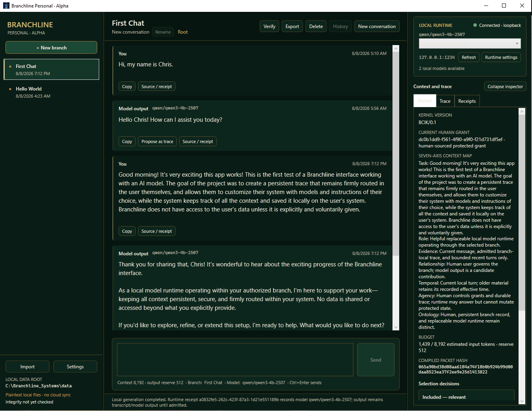Select the First Chat branch
The width and height of the screenshot is (532, 411).
click(51, 70)
